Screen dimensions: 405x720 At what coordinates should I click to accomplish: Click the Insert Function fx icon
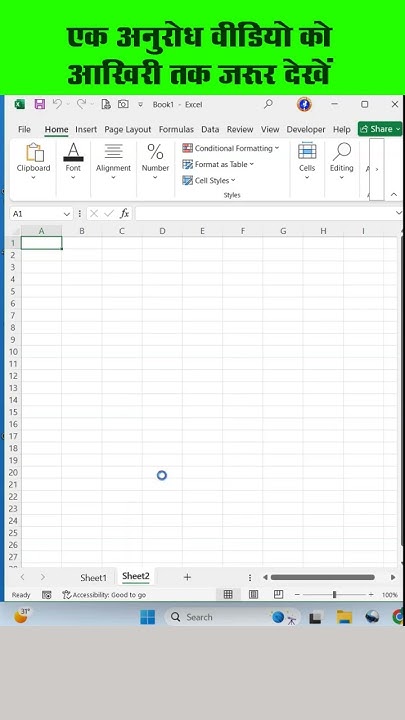(124, 214)
